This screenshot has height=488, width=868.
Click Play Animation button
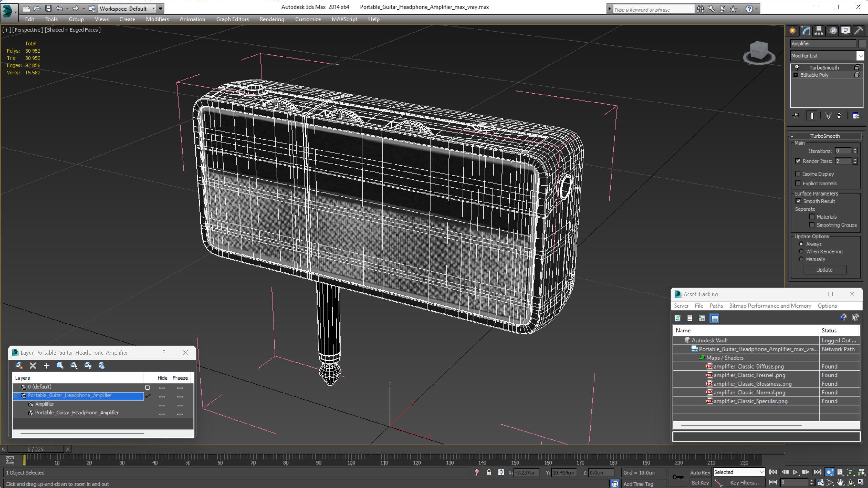(795, 472)
